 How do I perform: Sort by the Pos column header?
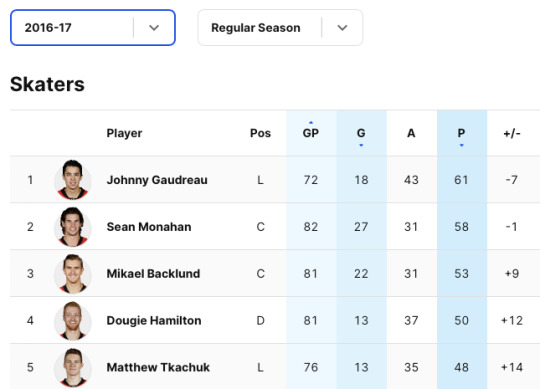click(x=260, y=133)
